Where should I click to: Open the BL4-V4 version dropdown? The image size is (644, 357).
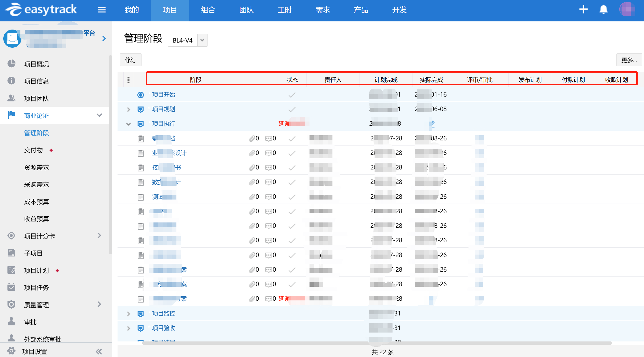coord(202,40)
